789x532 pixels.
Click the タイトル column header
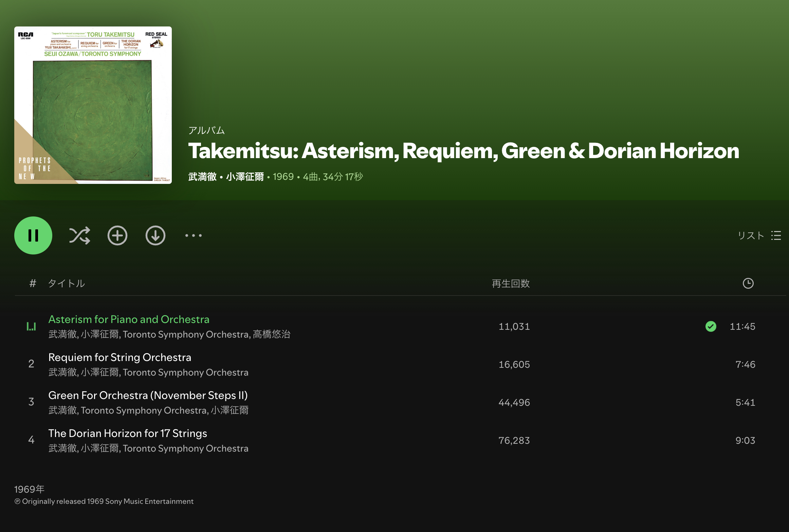[67, 283]
